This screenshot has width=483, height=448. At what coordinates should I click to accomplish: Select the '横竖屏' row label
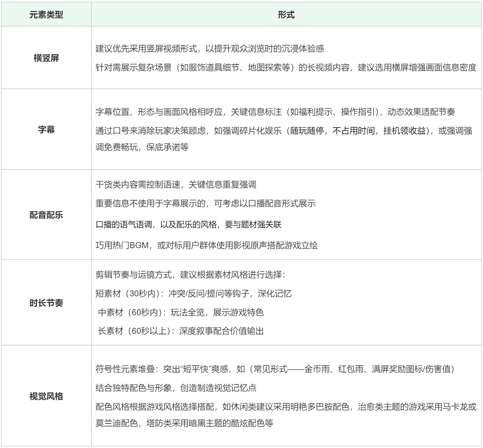tap(46, 58)
